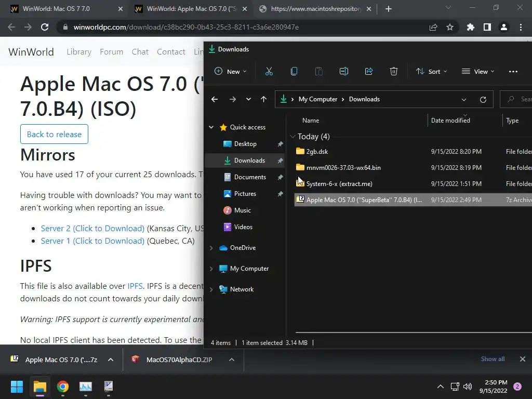Click Server 1 (Click to Download) link

[x=92, y=241]
